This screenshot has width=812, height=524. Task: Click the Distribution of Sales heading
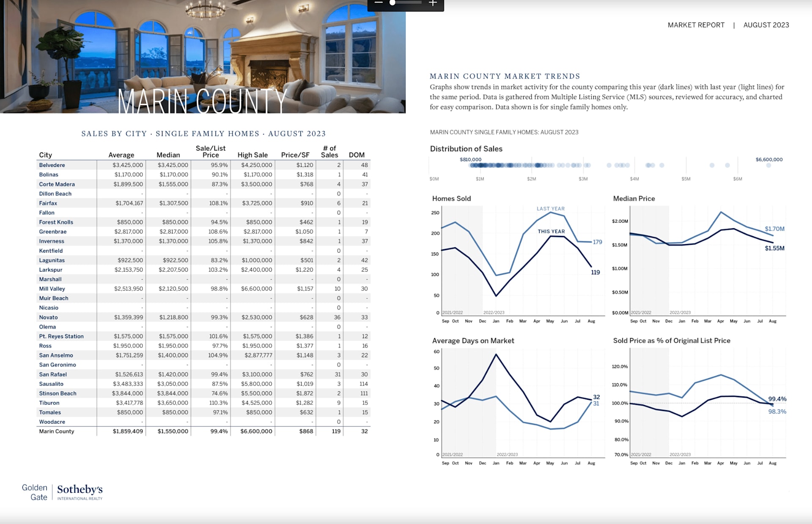[466, 149]
